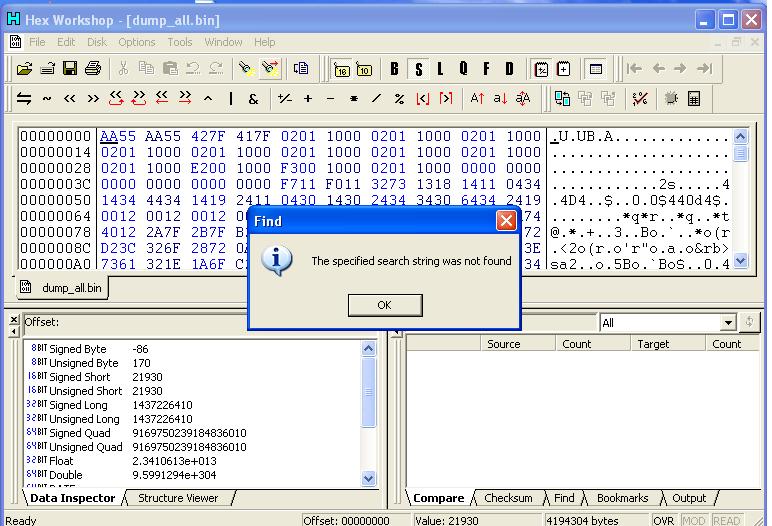772x526 pixels.
Task: Toggle the Byte (B) data type button
Action: click(x=394, y=69)
